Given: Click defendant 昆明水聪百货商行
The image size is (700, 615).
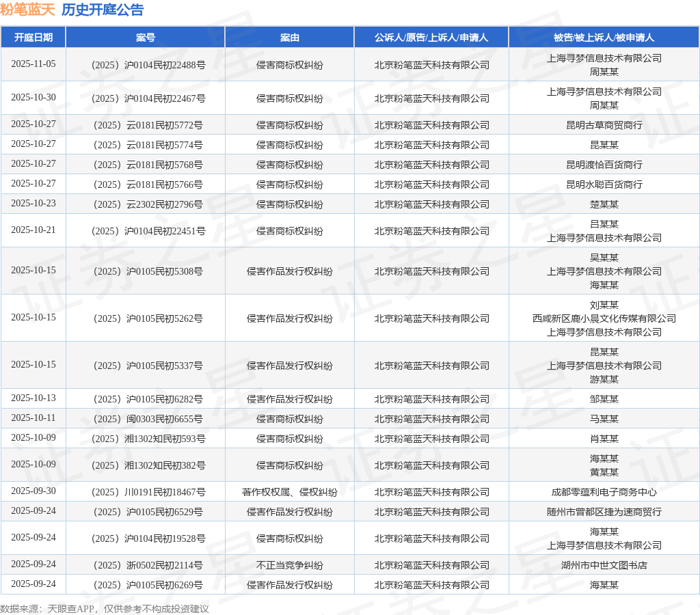Looking at the screenshot, I should click(x=604, y=184).
